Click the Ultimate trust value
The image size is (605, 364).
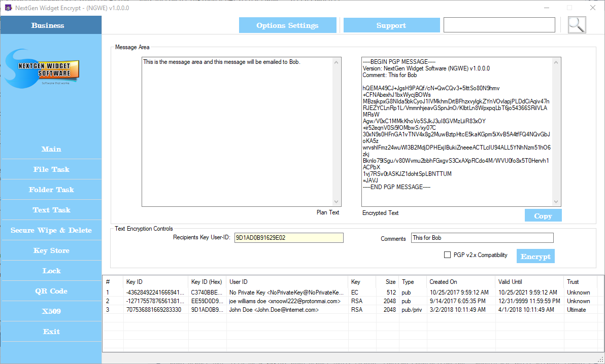[577, 310]
